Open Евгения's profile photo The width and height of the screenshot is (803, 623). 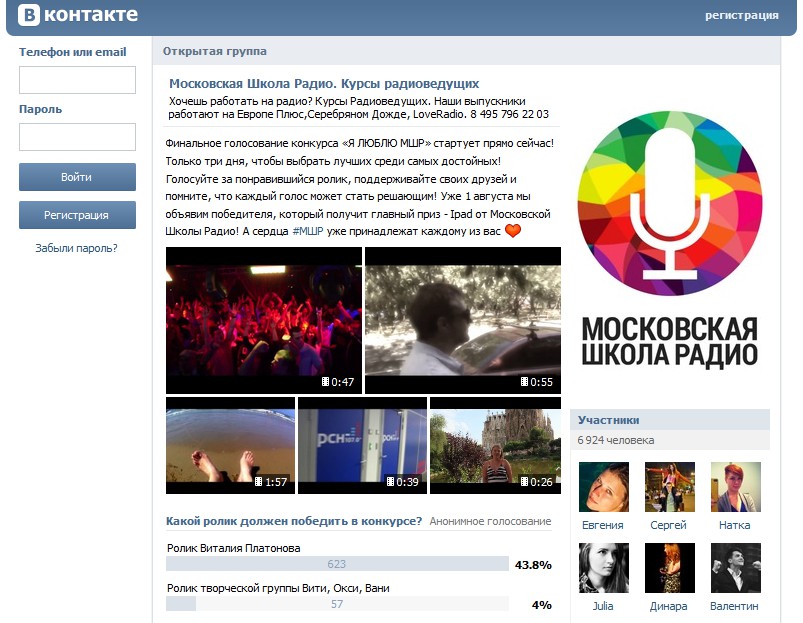[x=604, y=487]
